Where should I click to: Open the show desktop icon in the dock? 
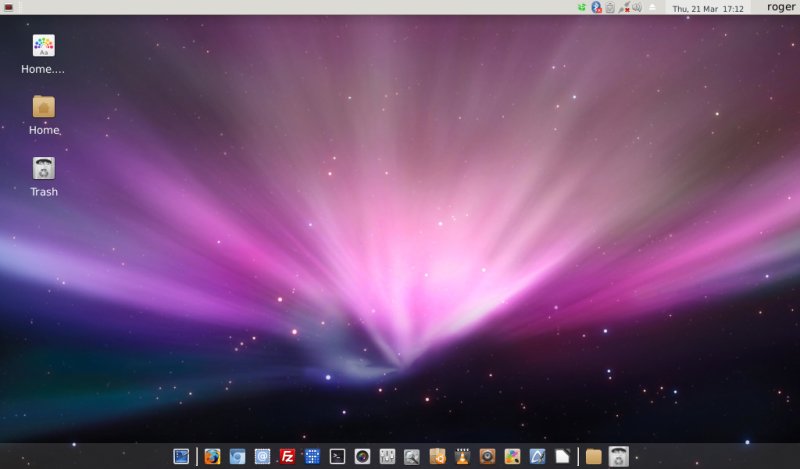point(181,456)
